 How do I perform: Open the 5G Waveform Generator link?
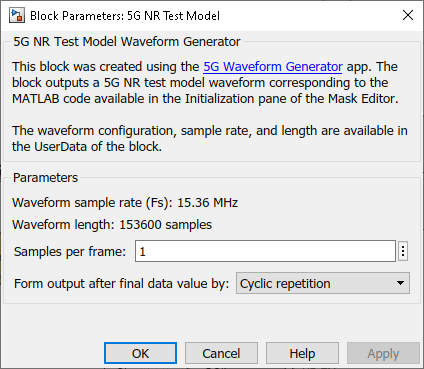[x=273, y=67]
